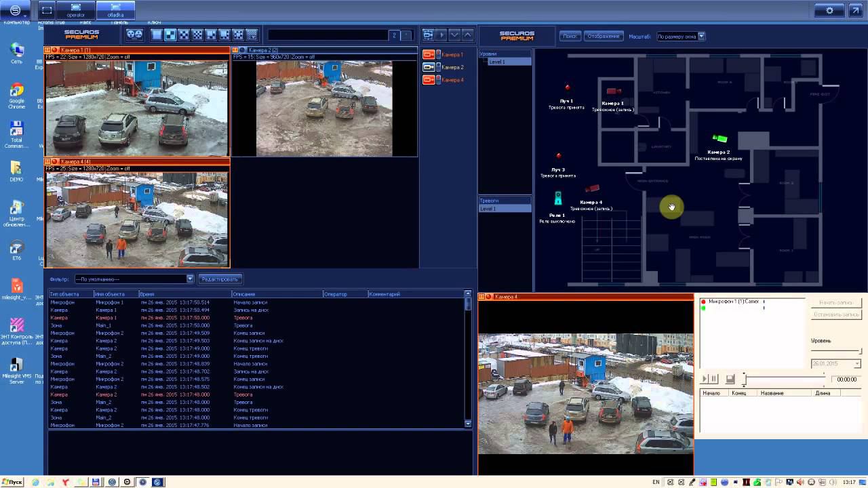This screenshot has height=488, width=868.
Task: Click the save disk icon in audio panel
Action: (730, 379)
